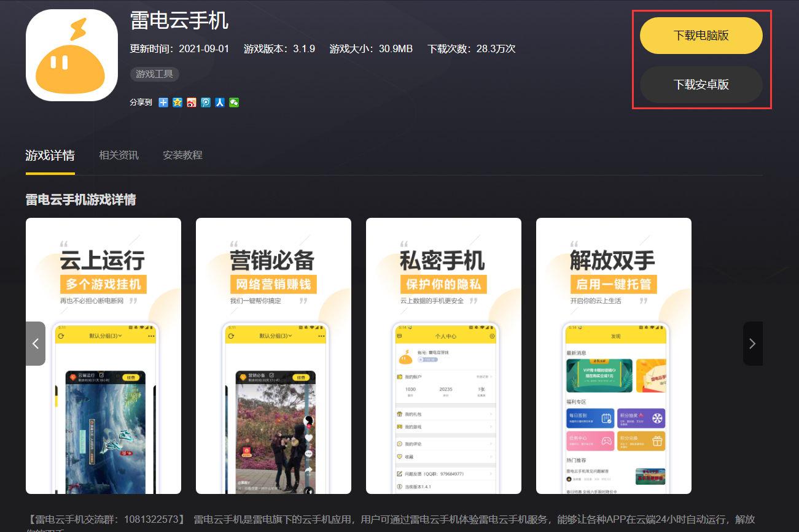Share to Renren via blue people icon
799x532 pixels.
220,102
